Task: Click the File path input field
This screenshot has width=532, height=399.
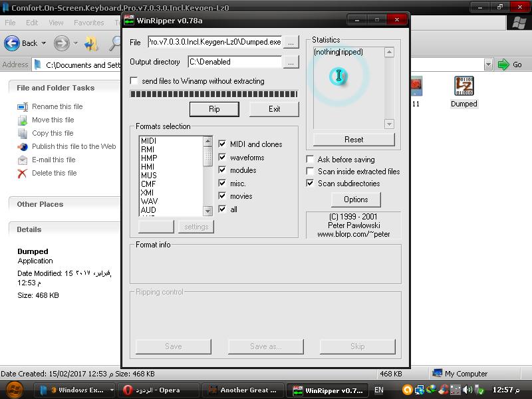Action: tap(214, 42)
